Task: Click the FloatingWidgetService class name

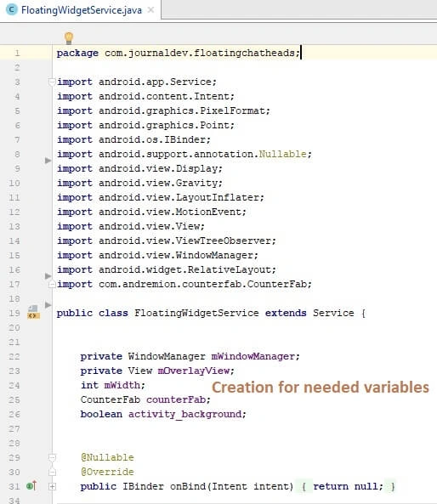Action: tap(196, 313)
